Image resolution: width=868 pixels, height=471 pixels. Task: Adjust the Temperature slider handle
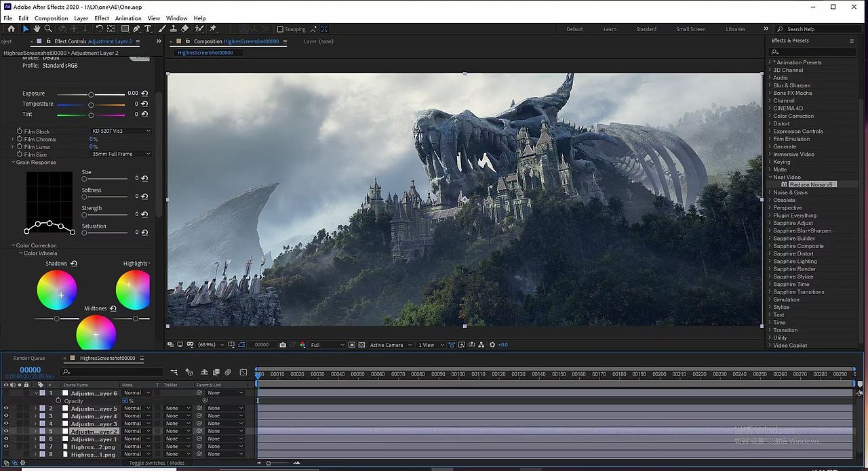click(x=91, y=104)
